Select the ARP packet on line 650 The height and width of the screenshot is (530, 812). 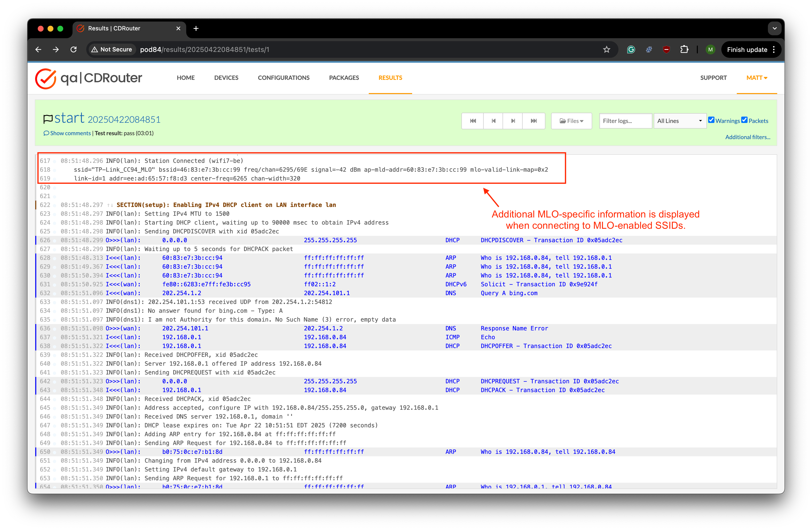pyautogui.click(x=406, y=452)
